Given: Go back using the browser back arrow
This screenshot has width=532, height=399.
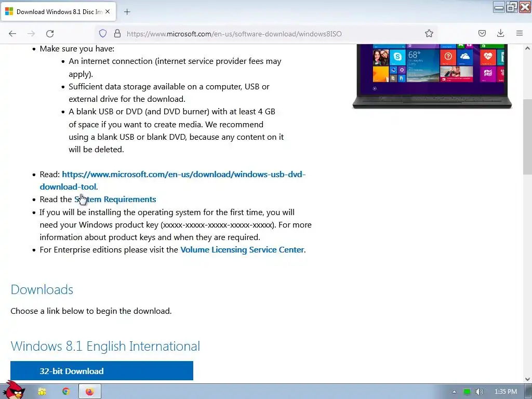Looking at the screenshot, I should (12, 34).
